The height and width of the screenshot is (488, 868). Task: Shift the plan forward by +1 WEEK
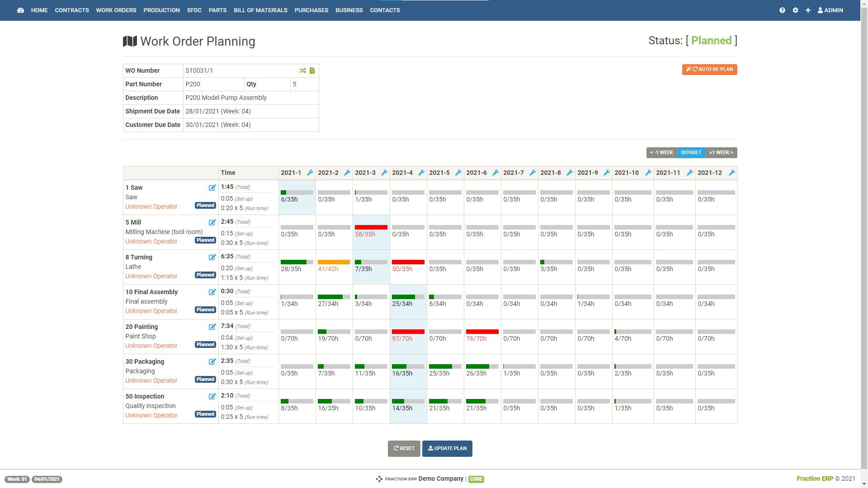click(721, 153)
